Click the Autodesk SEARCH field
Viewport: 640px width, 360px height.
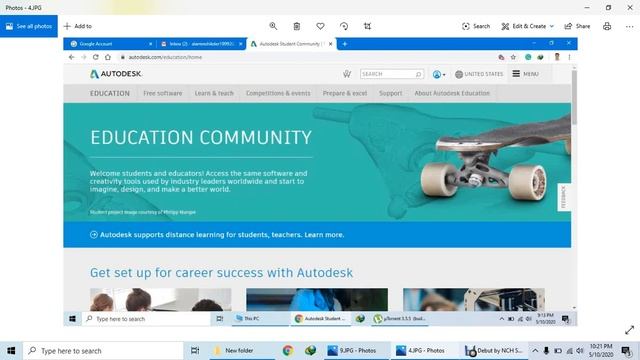(392, 74)
